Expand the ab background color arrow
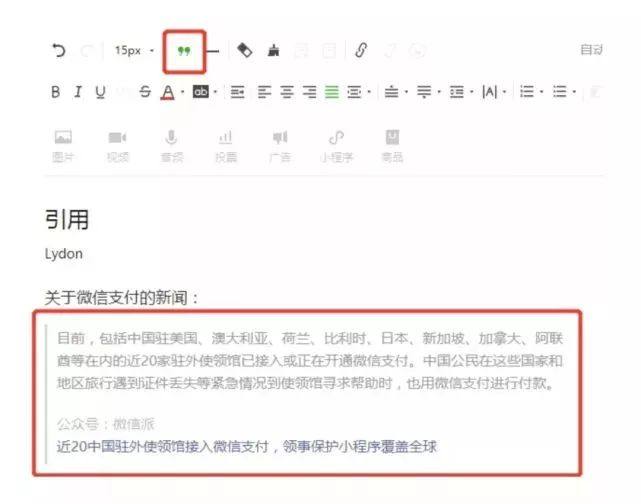Viewport: 641px width, 504px height. 215,92
